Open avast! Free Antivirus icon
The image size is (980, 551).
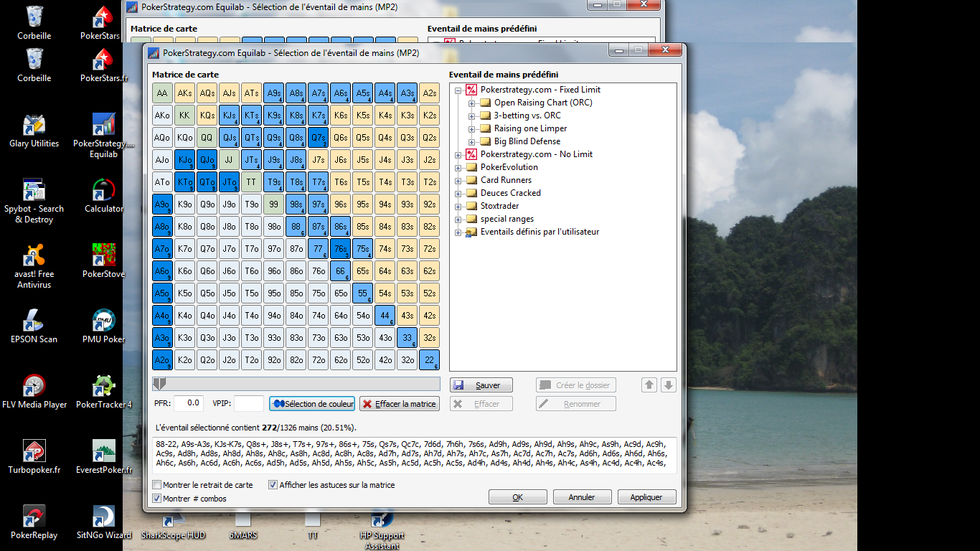tap(34, 265)
